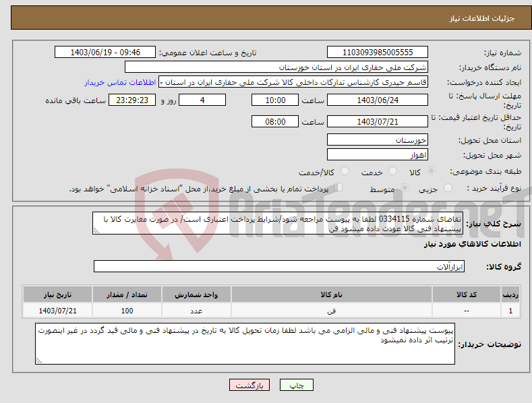Viewport: 532px width, 403px height.
Task: Click the کد کالا column header
Action: [x=467, y=294]
